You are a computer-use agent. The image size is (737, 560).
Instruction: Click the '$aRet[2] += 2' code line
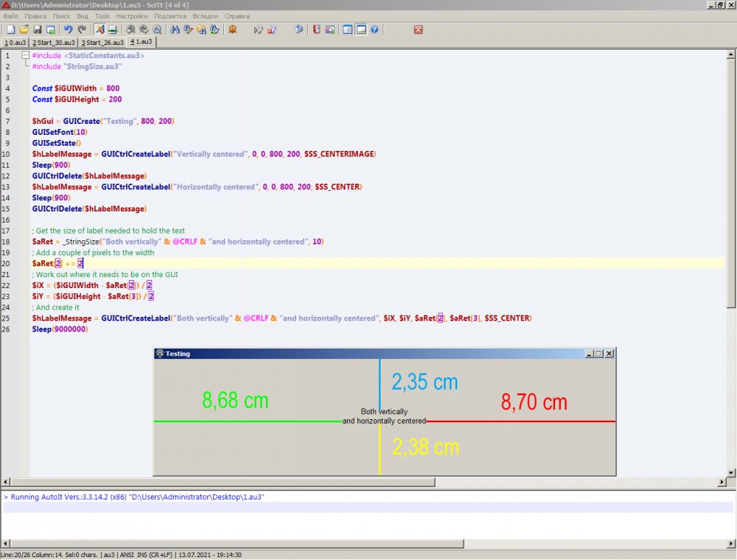pos(57,264)
